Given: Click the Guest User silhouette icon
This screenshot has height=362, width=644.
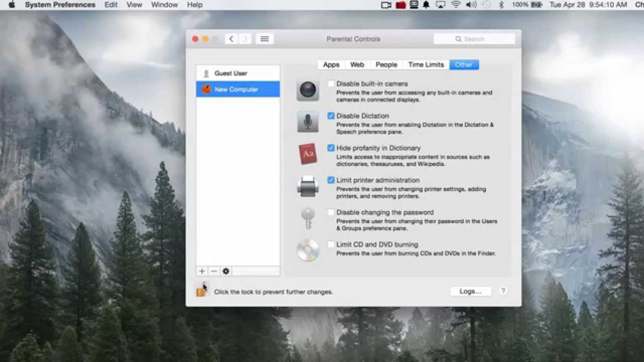Looking at the screenshot, I should point(206,73).
